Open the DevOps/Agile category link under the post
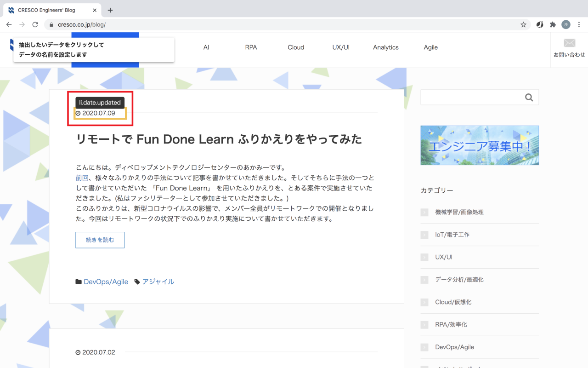 click(x=106, y=282)
